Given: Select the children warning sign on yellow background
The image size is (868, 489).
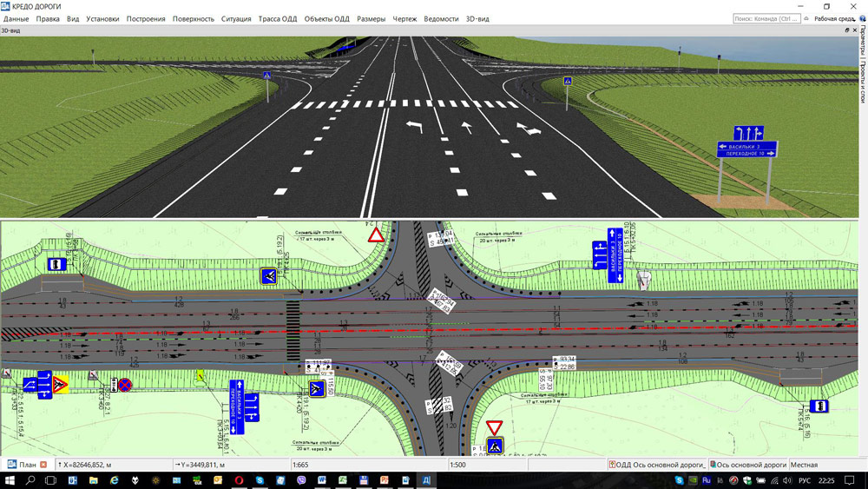Looking at the screenshot, I should pos(60,384).
